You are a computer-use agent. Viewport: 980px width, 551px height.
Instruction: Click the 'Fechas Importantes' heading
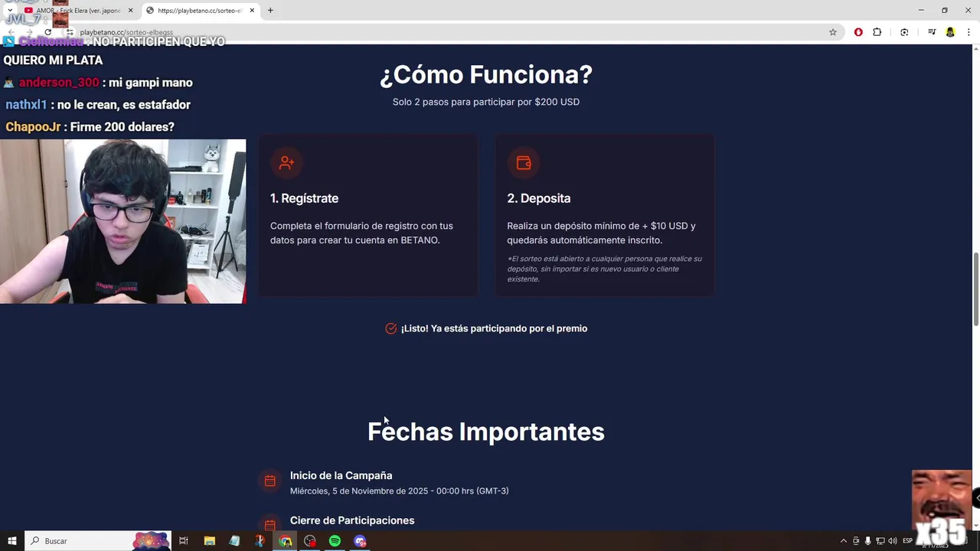486,432
